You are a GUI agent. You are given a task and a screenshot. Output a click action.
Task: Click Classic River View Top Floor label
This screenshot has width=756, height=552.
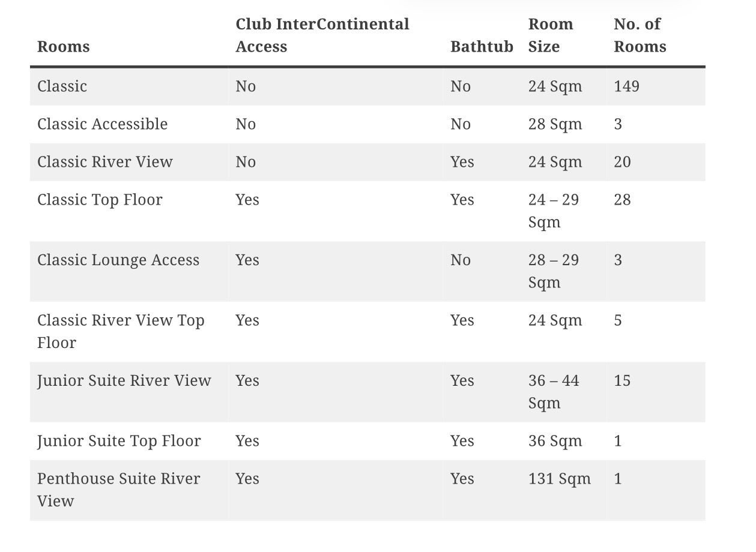tap(120, 331)
